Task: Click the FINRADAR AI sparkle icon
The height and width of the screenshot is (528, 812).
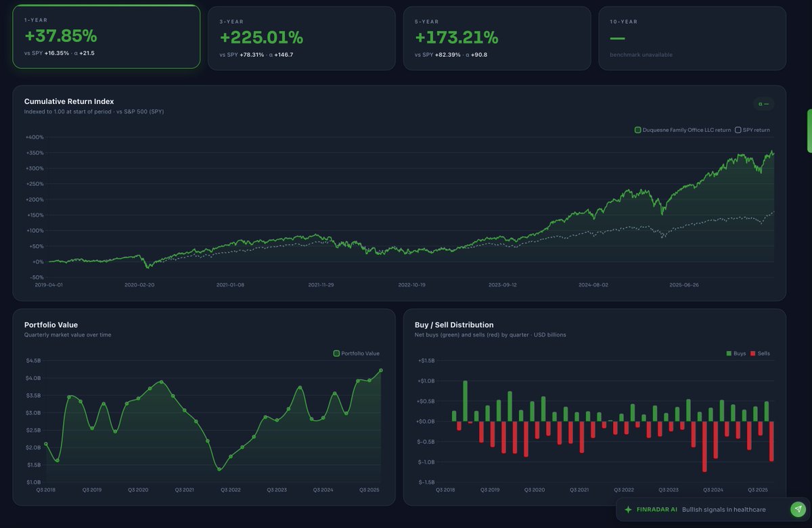Action: click(629, 509)
